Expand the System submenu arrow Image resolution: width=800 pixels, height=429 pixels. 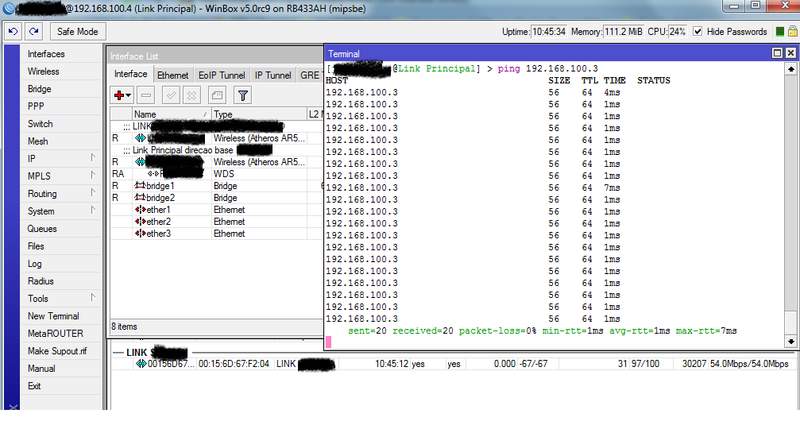(92, 210)
